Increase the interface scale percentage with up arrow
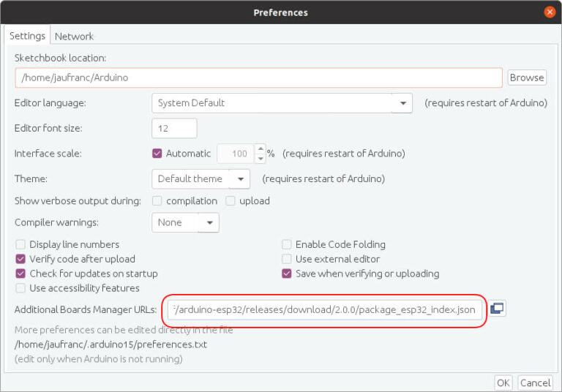Image resolution: width=562 pixels, height=392 pixels. 261,148
